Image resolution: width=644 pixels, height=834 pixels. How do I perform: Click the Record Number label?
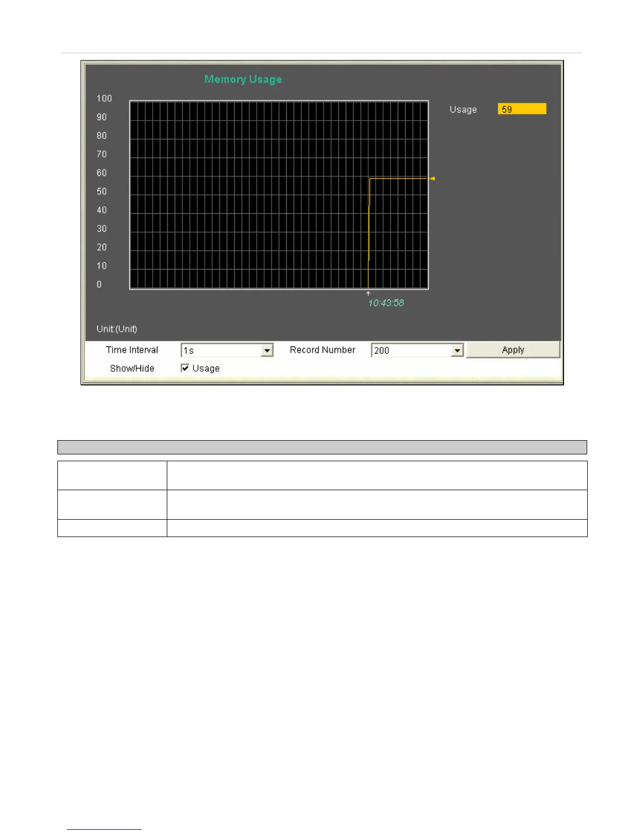pyautogui.click(x=323, y=350)
